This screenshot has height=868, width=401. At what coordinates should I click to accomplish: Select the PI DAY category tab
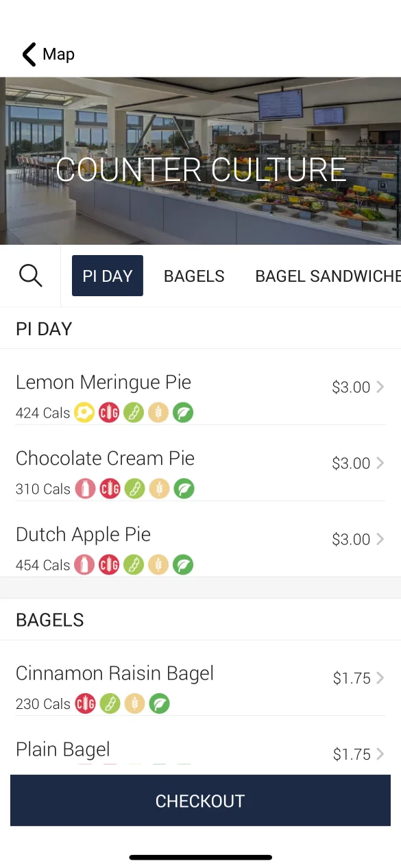[x=108, y=276]
